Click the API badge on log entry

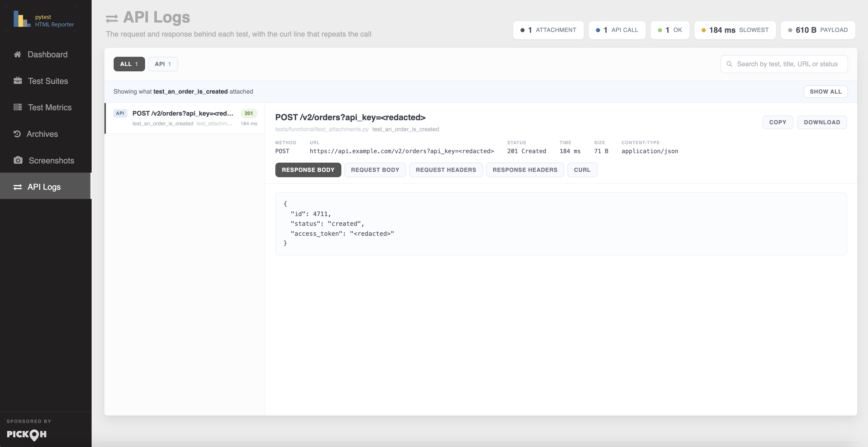click(120, 113)
